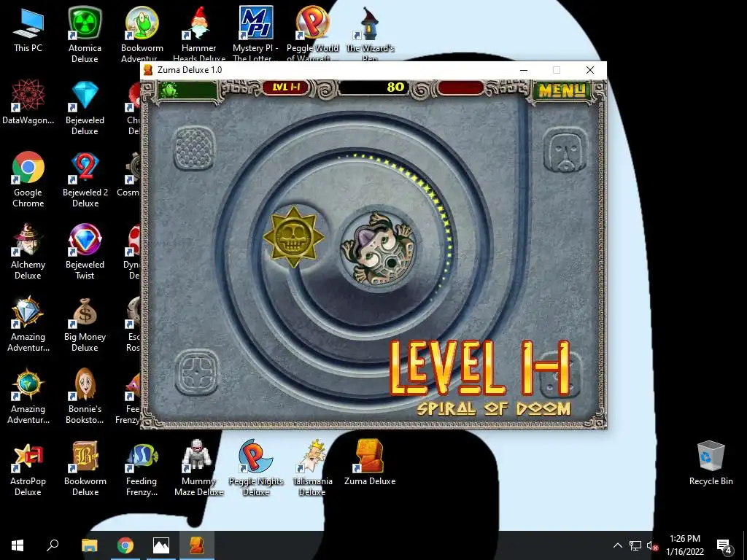
Task: Click the red Zuma progress bar
Action: point(460,88)
